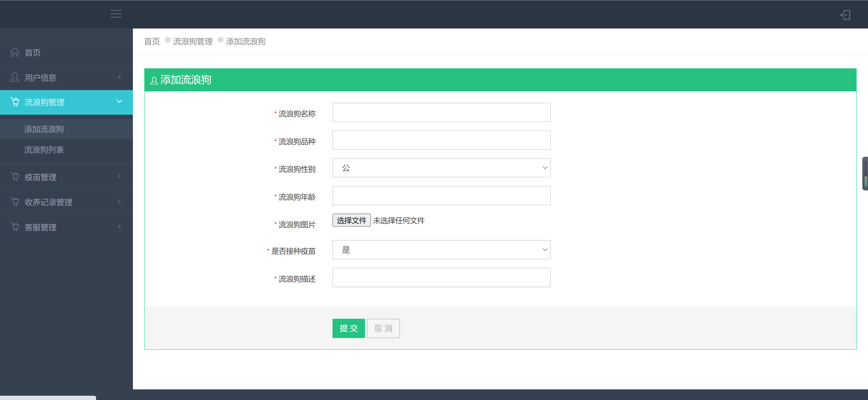Screen dimensions: 868x400
Task: Select 添加流浪狗 in the sidebar
Action: pyautogui.click(x=44, y=129)
